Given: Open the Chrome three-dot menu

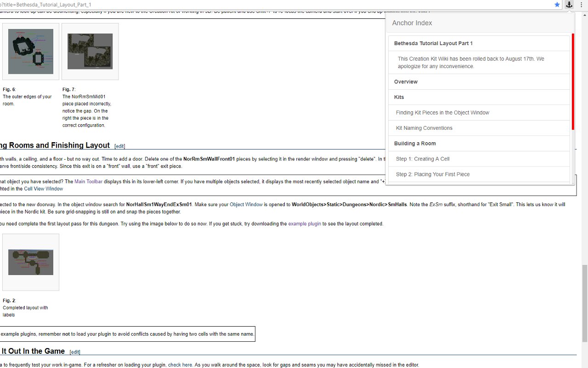Looking at the screenshot, I should click(581, 5).
